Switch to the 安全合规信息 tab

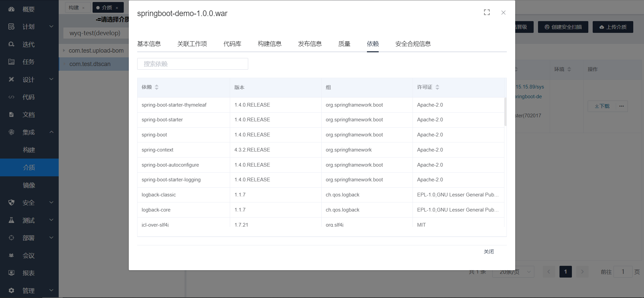click(413, 44)
